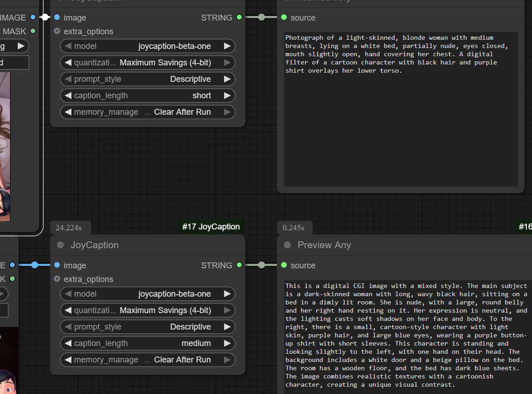Collapse the lower JoyCaption node via its title dot
Image resolution: width=532 pixels, height=394 pixels.
[60, 245]
